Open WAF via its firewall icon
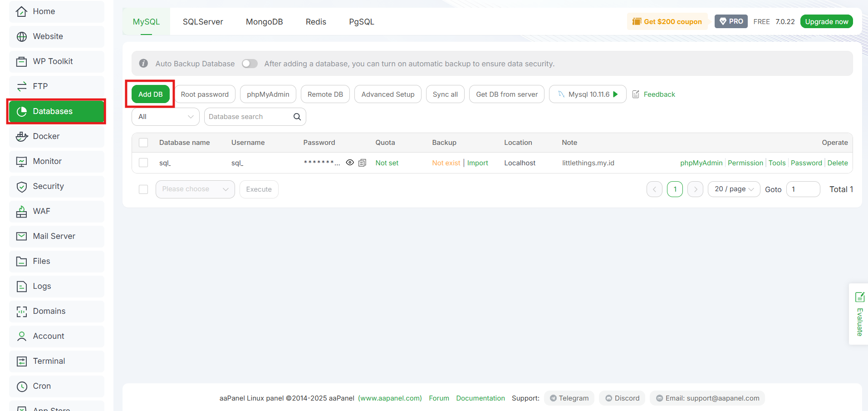This screenshot has height=411, width=868. click(22, 212)
